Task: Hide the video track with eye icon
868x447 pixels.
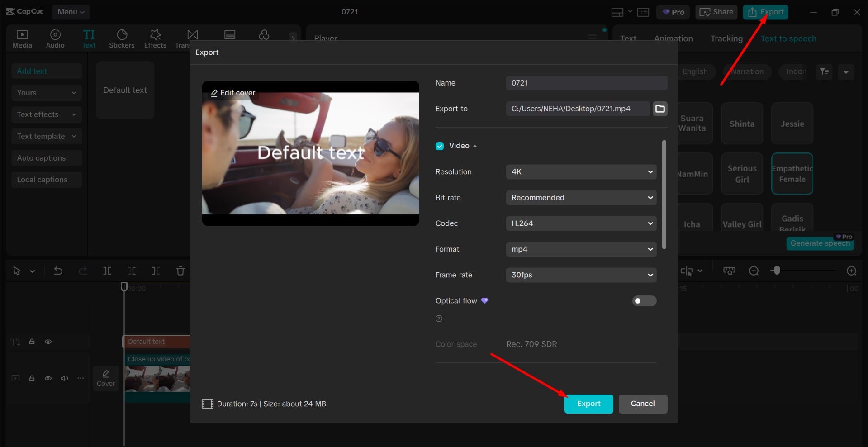Action: click(x=48, y=378)
